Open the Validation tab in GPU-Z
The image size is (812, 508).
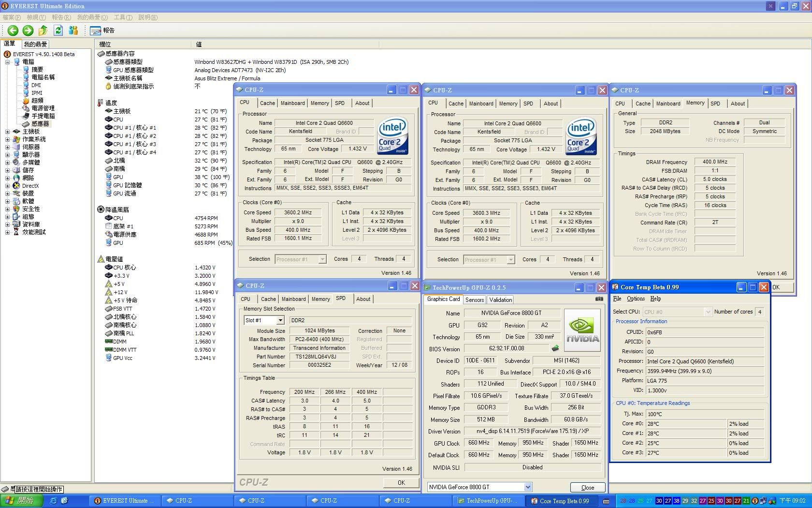click(501, 300)
